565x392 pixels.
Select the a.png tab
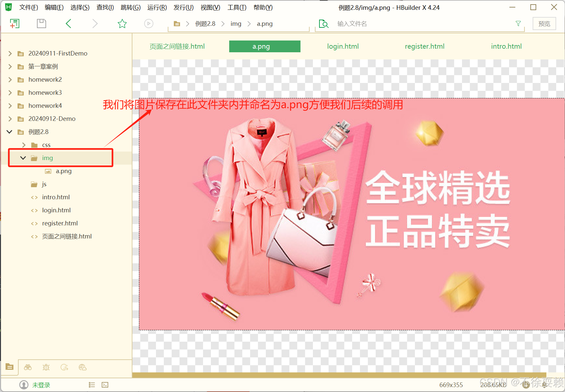pos(265,46)
